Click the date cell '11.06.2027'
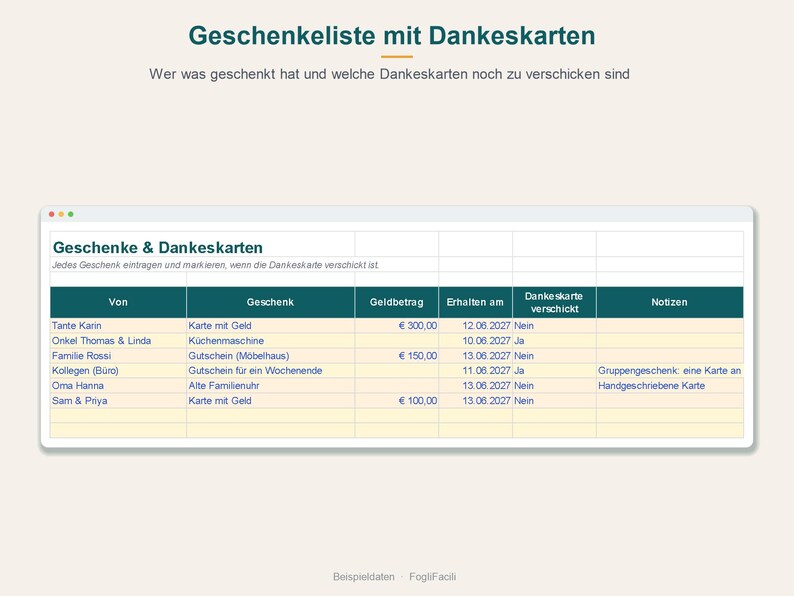 tap(475, 371)
